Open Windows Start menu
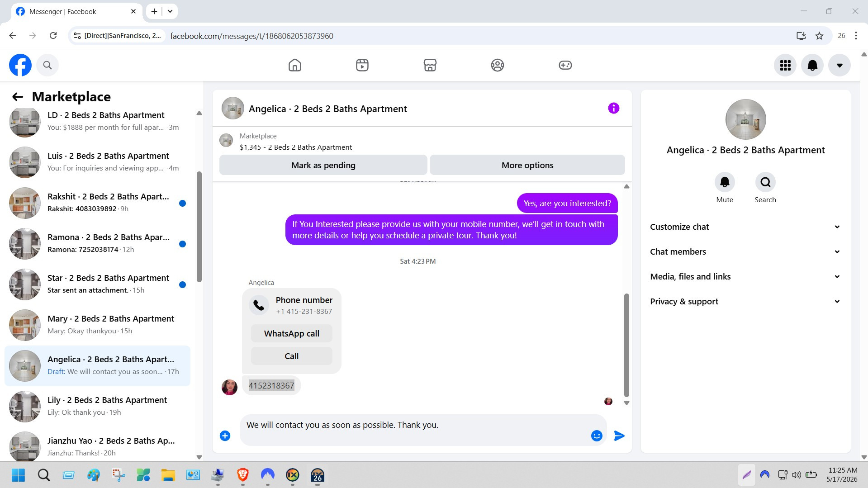Screen dimensions: 868x488 pos(19,475)
